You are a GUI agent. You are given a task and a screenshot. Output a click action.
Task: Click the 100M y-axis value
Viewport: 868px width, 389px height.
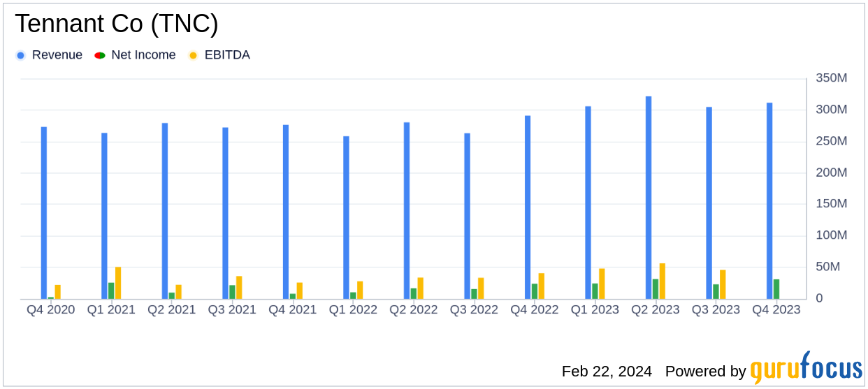(832, 235)
